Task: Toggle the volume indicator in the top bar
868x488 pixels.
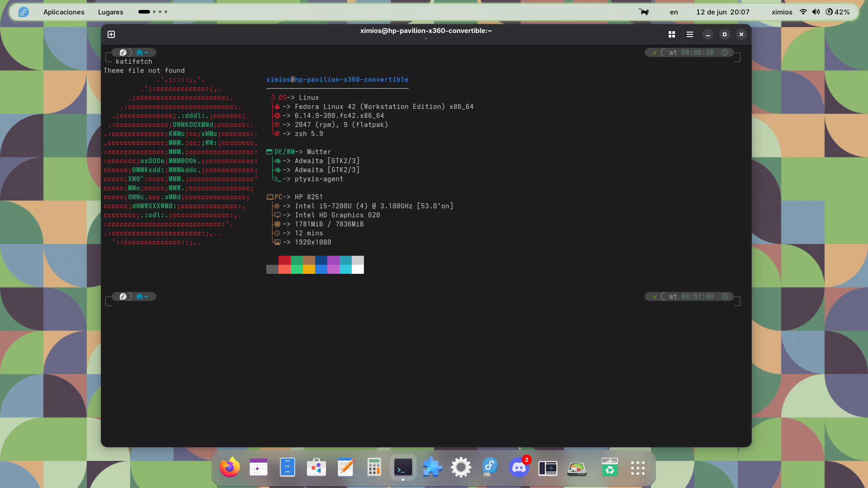Action: (x=816, y=12)
